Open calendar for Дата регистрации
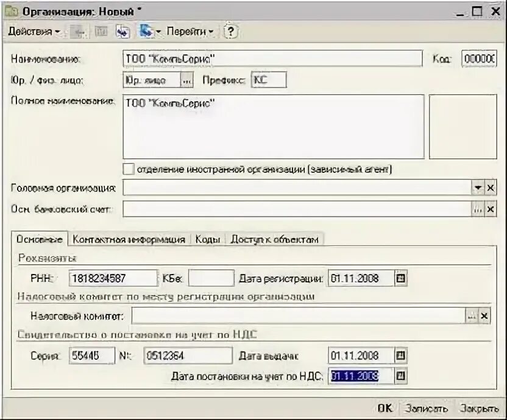507x420 pixels. point(400,278)
